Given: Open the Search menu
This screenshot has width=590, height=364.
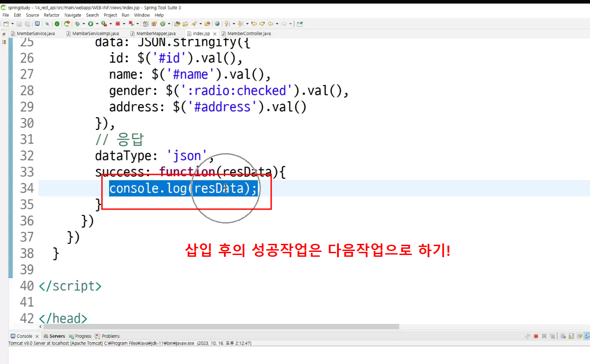Looking at the screenshot, I should click(93, 15).
